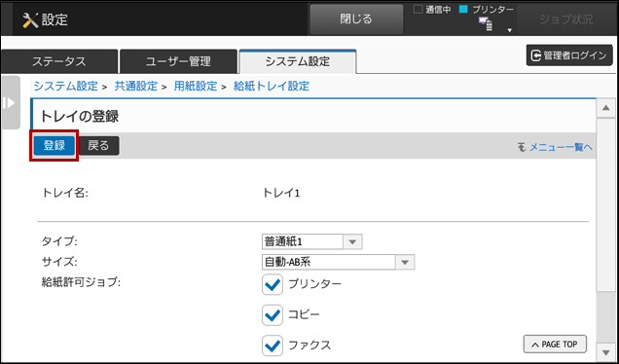619x364 pixels.
Task: Open the ジョブ状況 job status button
Action: pos(566,19)
